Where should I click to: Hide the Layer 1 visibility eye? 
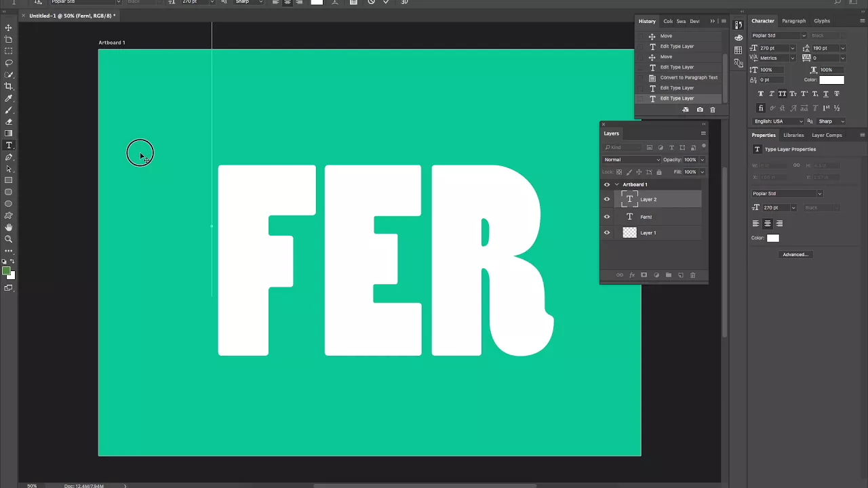607,232
